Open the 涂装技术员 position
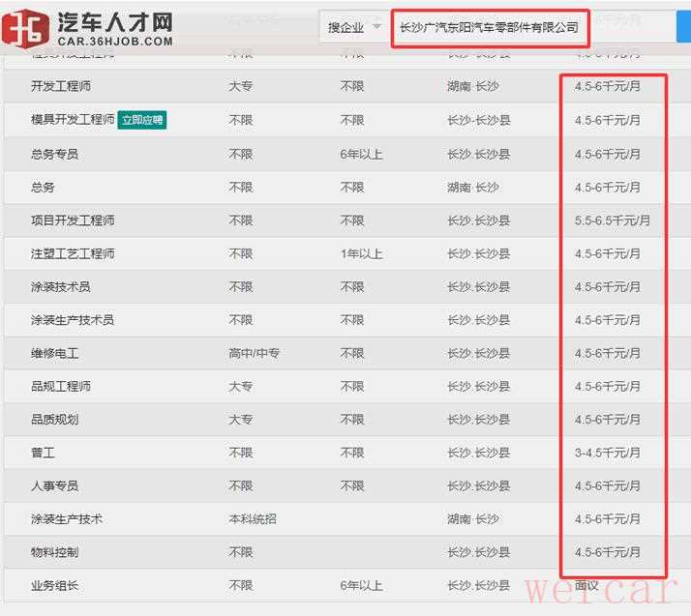691x616 pixels. pyautogui.click(x=60, y=287)
